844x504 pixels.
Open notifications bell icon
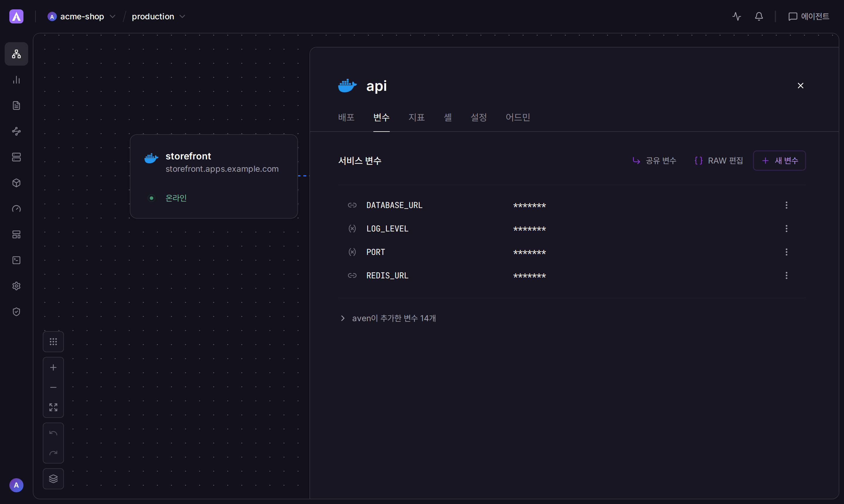coord(759,16)
